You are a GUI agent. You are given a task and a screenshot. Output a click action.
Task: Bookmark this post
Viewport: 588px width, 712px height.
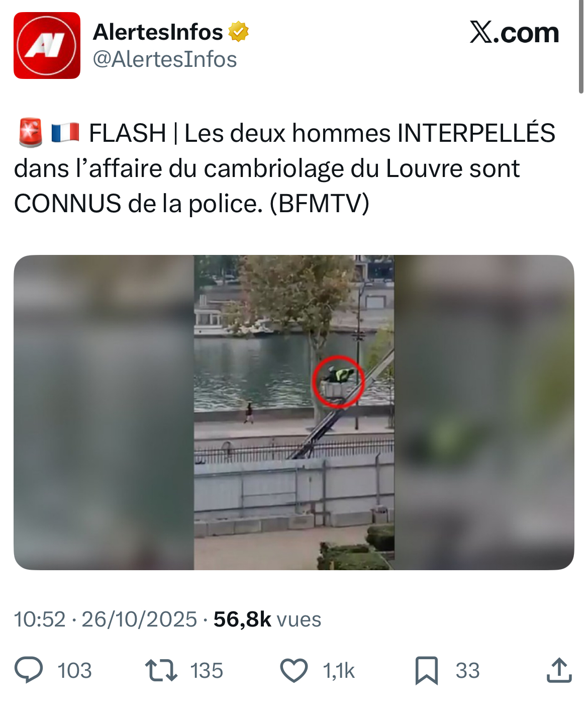coord(426,671)
